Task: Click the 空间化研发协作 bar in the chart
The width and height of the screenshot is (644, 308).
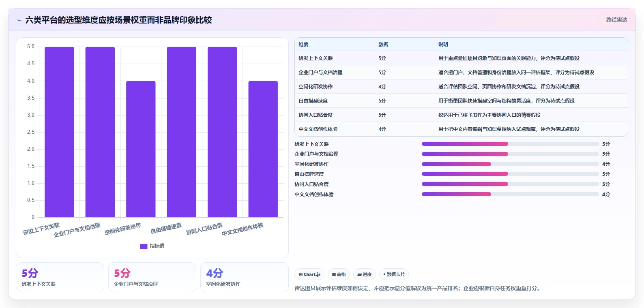Action: coord(141,149)
